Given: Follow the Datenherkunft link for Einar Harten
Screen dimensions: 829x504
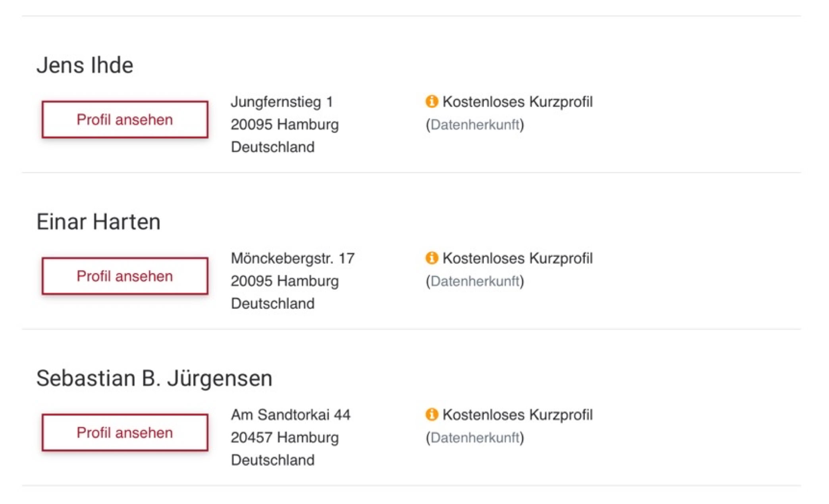Looking at the screenshot, I should [475, 281].
